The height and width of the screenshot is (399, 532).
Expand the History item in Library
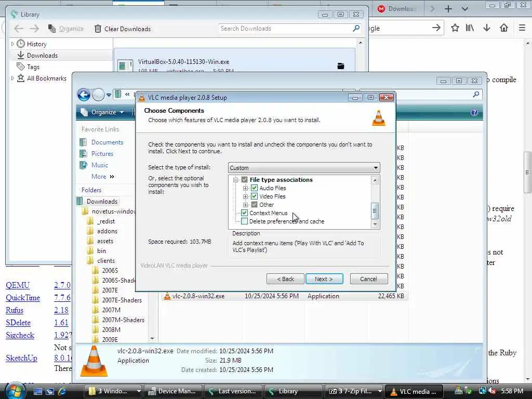[x=12, y=44]
